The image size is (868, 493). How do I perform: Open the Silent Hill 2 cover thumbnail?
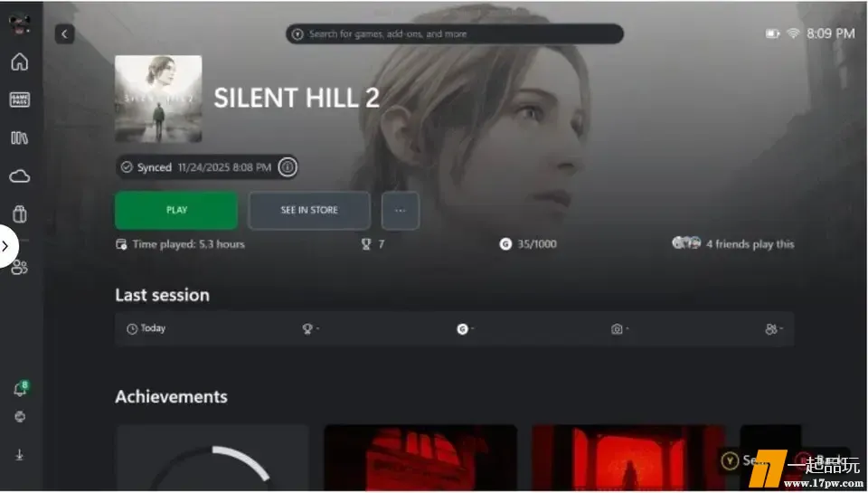tap(158, 99)
